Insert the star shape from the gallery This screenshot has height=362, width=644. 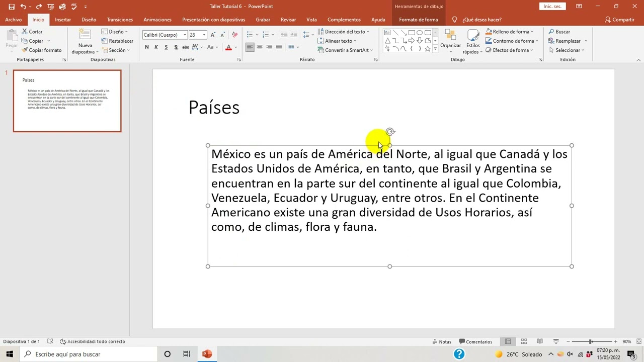tap(427, 49)
